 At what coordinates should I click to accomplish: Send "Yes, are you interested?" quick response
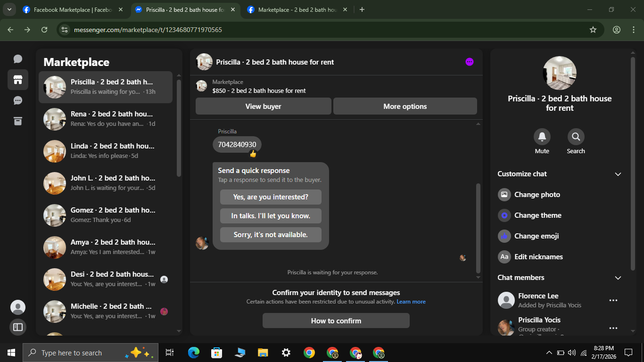tap(271, 197)
